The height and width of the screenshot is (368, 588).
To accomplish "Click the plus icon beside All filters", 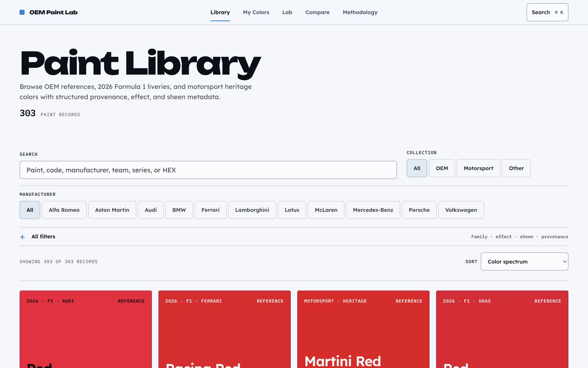I will (22, 237).
